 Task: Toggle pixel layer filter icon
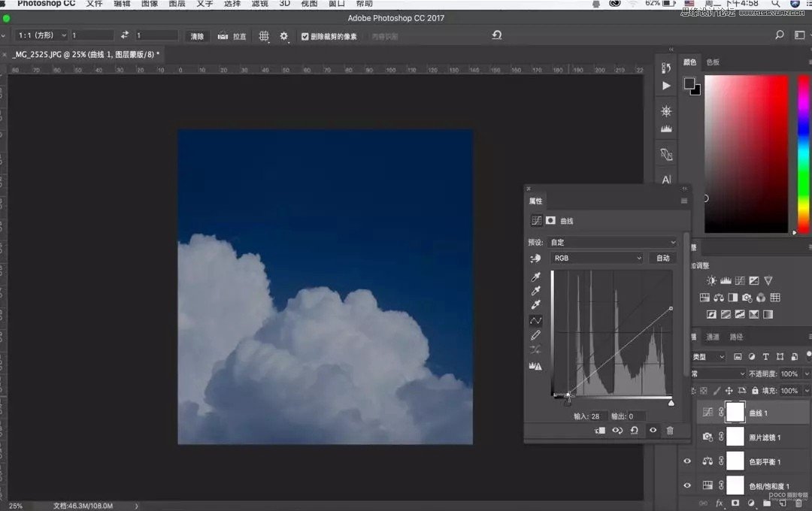(x=738, y=357)
